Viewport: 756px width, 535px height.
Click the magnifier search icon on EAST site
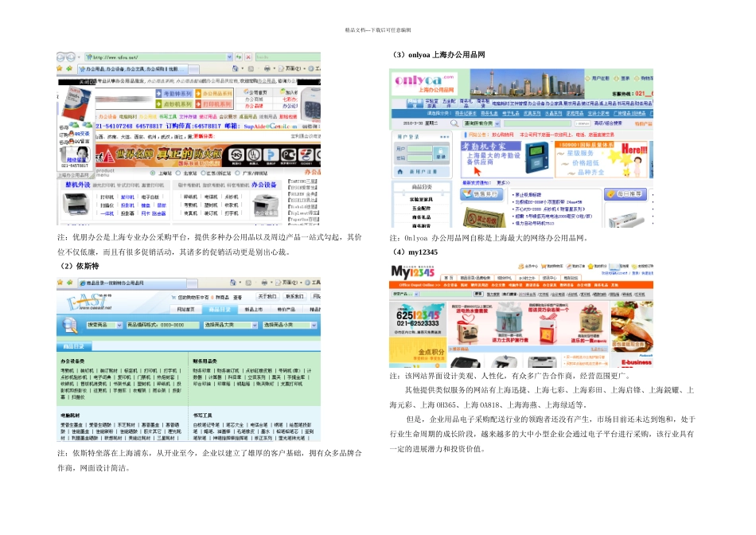coord(70,326)
